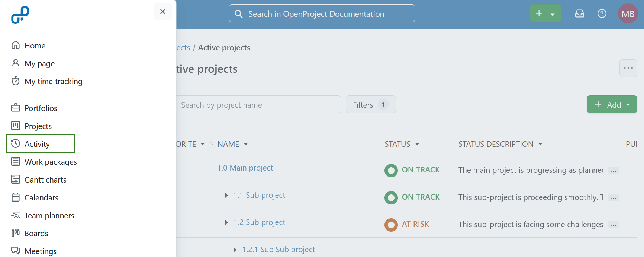
Task: Open My time tracking page
Action: 53,82
